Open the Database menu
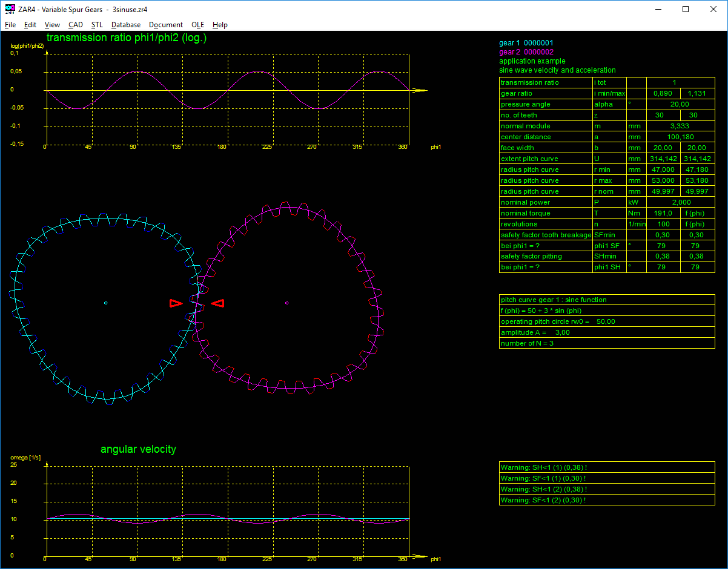The image size is (728, 569). click(126, 25)
